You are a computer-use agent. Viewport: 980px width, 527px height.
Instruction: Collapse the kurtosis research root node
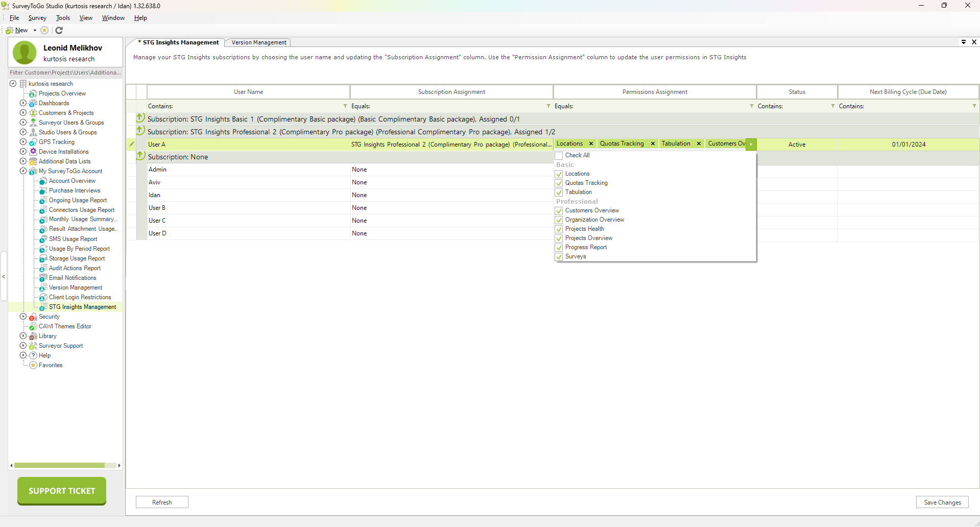coord(13,84)
